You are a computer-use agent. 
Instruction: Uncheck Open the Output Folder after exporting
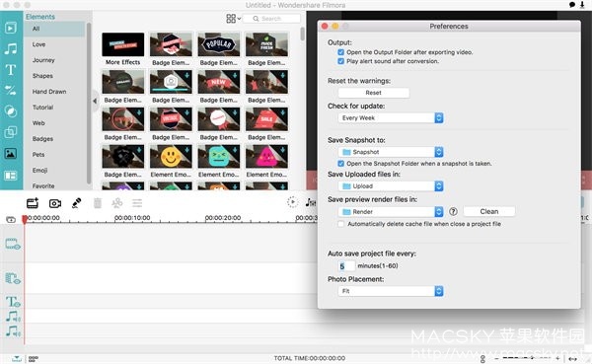tap(341, 52)
